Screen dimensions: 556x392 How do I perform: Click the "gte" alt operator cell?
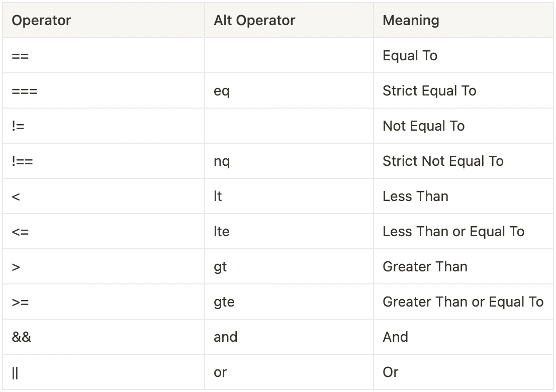[x=224, y=302]
